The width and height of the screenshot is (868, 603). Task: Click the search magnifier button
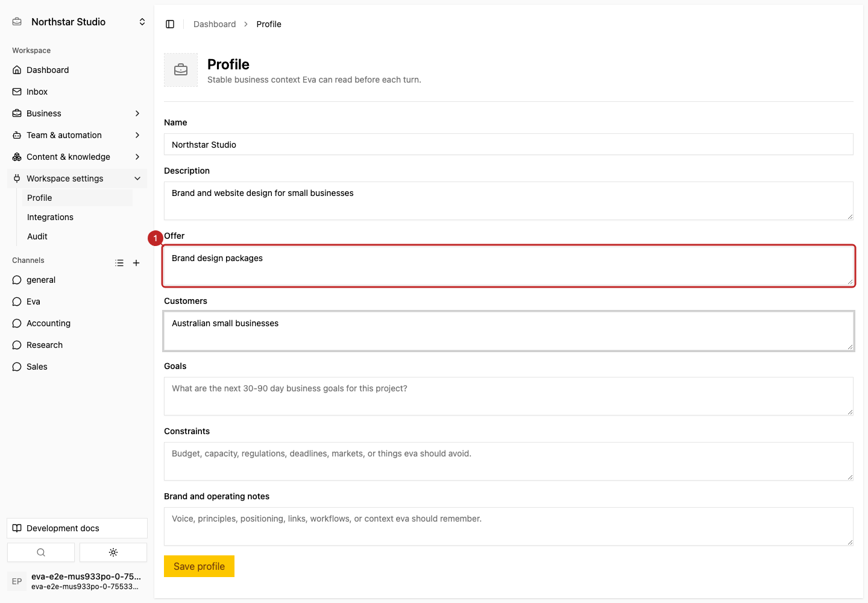[41, 552]
